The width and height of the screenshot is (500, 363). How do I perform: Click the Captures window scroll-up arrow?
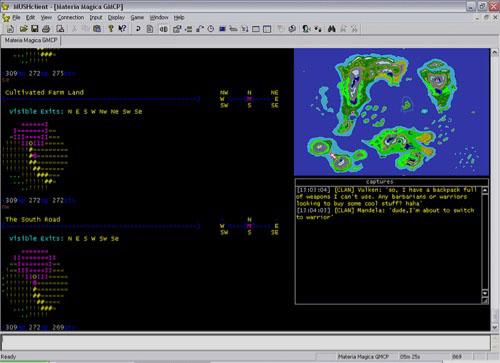click(x=485, y=190)
